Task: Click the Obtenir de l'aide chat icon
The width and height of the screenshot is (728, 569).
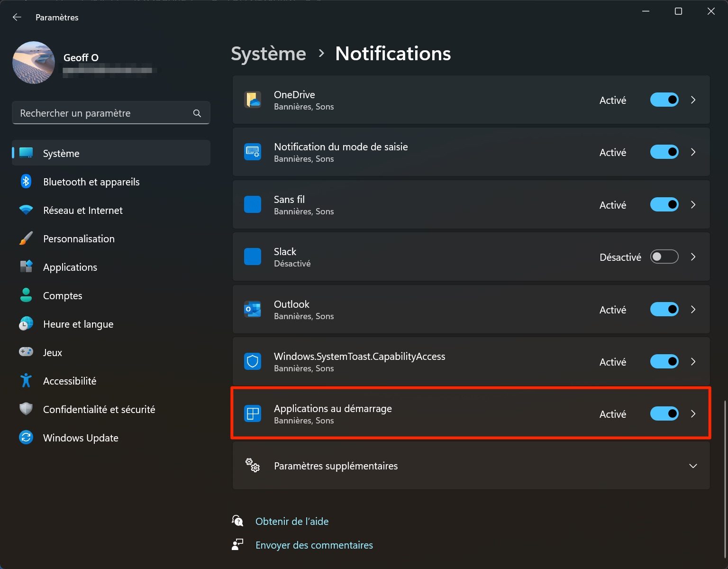Action: point(237,521)
